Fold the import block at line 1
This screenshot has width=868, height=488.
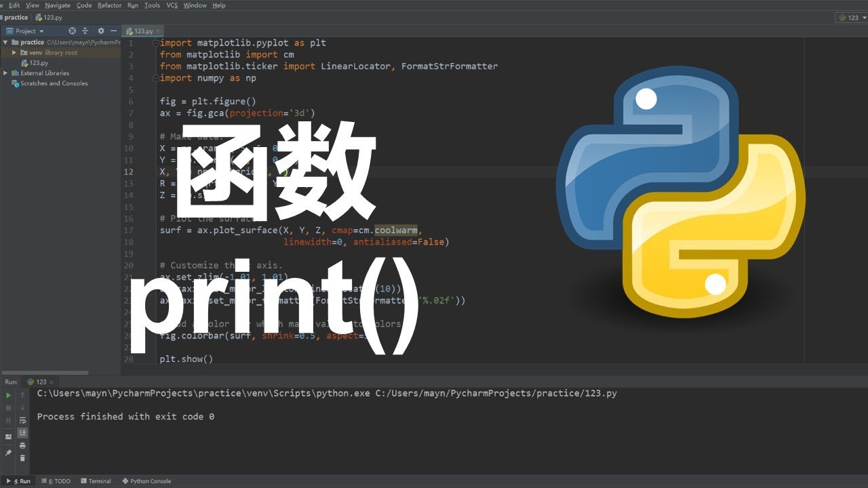click(155, 43)
